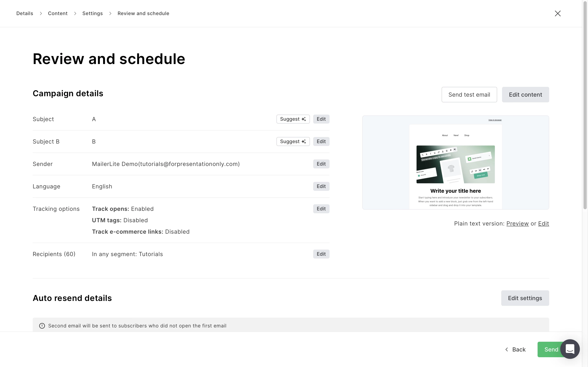Navigate to the Settings step
Image resolution: width=588 pixels, height=367 pixels.
pos(92,13)
